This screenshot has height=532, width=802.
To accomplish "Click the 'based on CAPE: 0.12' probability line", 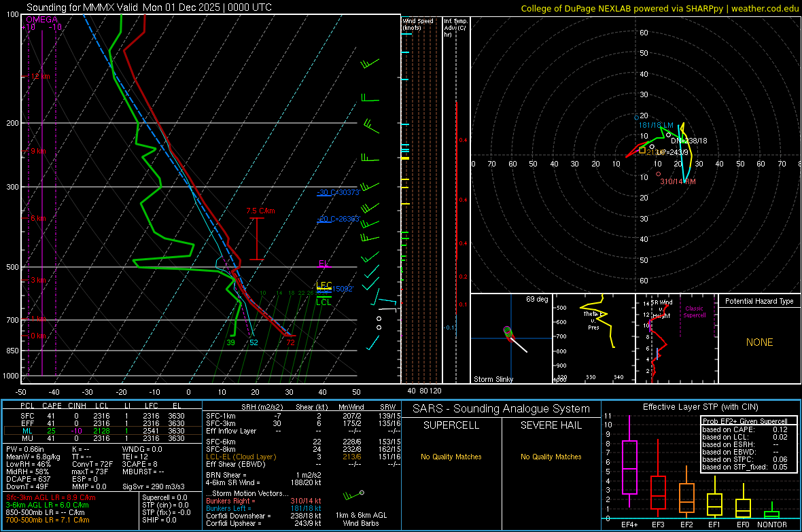I will [744, 429].
